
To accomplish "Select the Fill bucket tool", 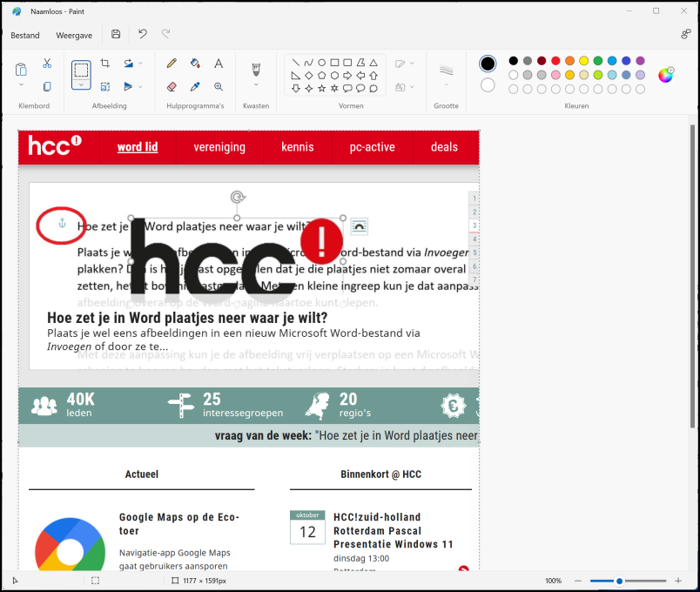I will tap(195, 64).
